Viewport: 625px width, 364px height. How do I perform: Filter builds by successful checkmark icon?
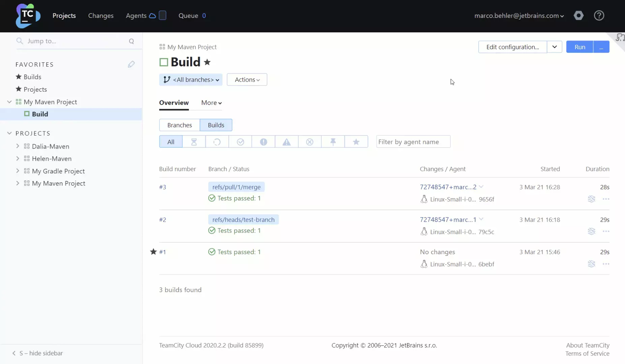pyautogui.click(x=240, y=142)
